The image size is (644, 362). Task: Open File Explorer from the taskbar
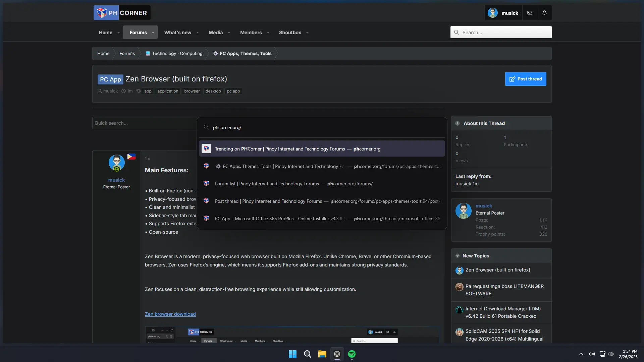322,354
